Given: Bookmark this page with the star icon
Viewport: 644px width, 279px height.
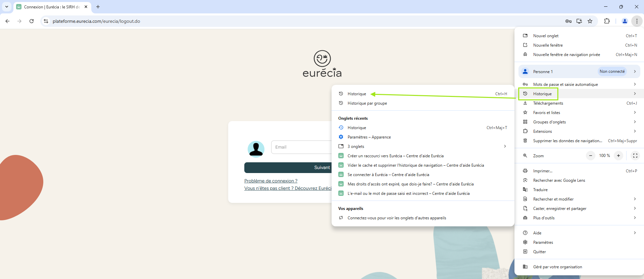Looking at the screenshot, I should (590, 21).
